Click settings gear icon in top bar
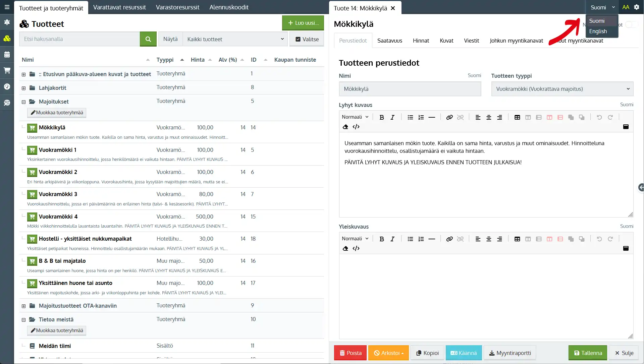Screen dimensions: 644x364 click(636, 7)
